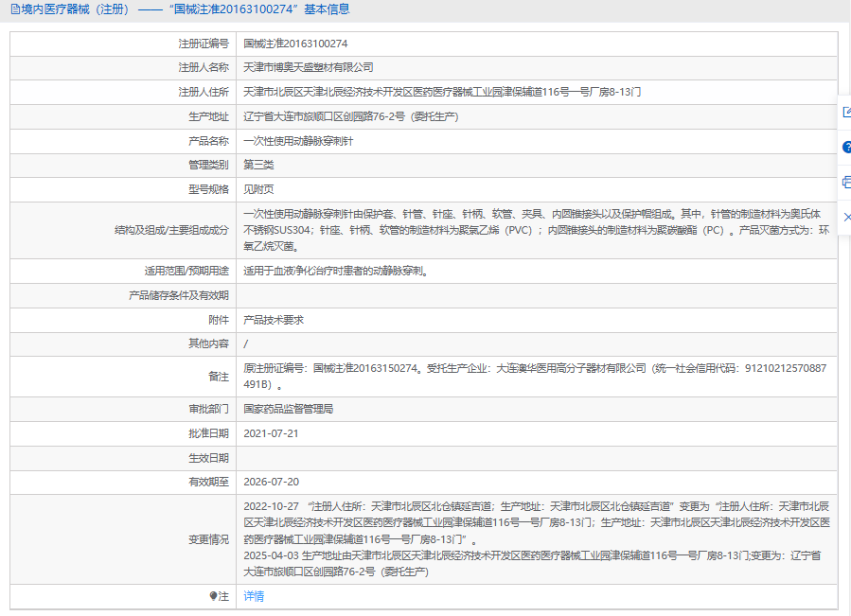Click registrant name 天津市博奥天盛塑材有限公司

(x=309, y=67)
